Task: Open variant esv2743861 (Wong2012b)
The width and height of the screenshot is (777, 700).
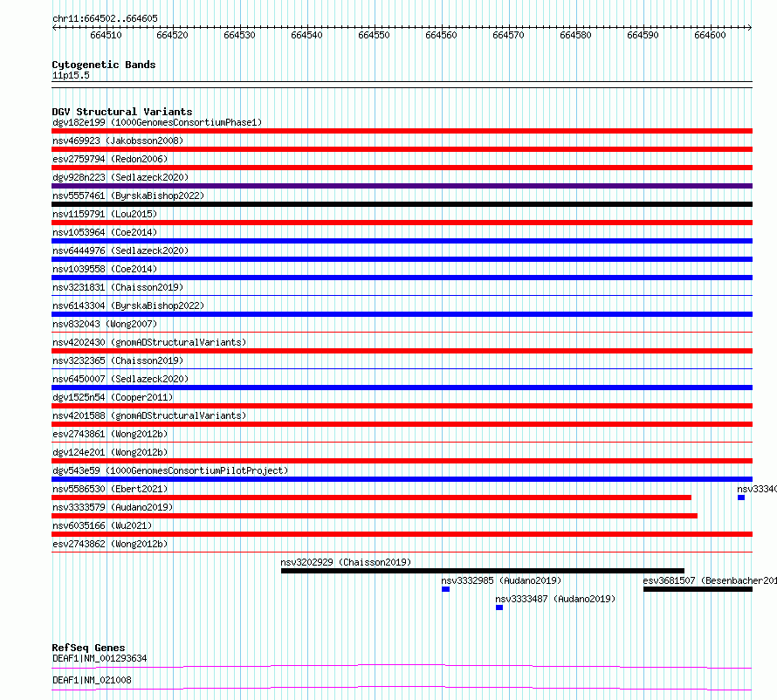Action: coord(110,434)
